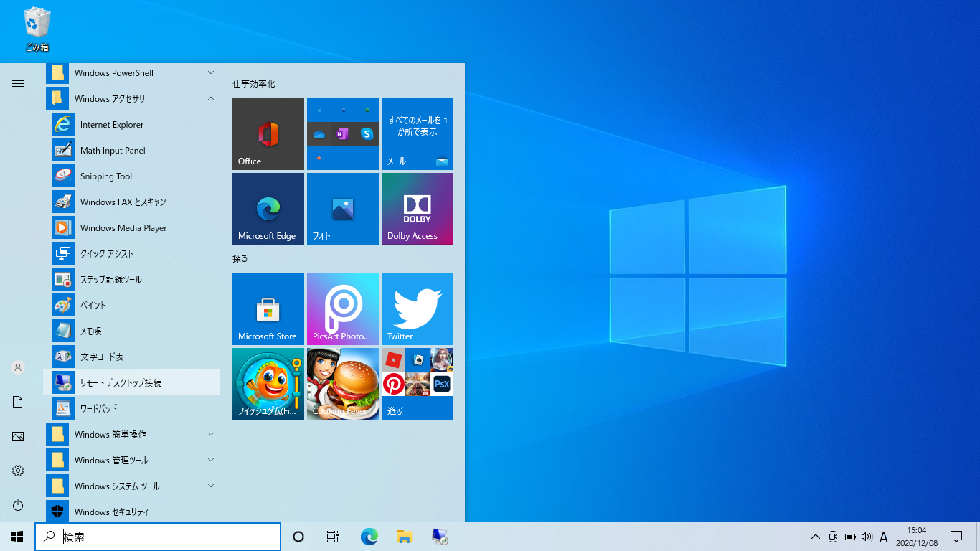Open Snipping Tool
Screen dimensions: 980x551
[x=131, y=176]
